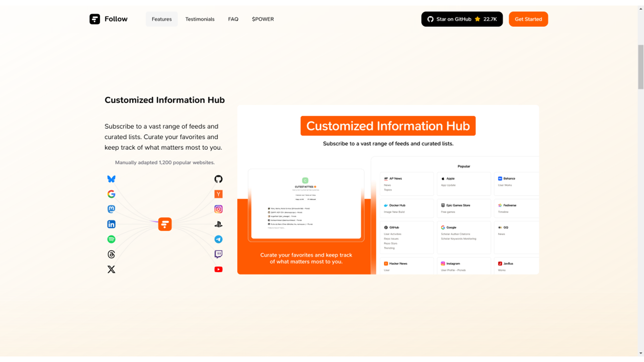This screenshot has width=644, height=362.
Task: Click the Instagram icon in feed sources
Action: point(218,209)
